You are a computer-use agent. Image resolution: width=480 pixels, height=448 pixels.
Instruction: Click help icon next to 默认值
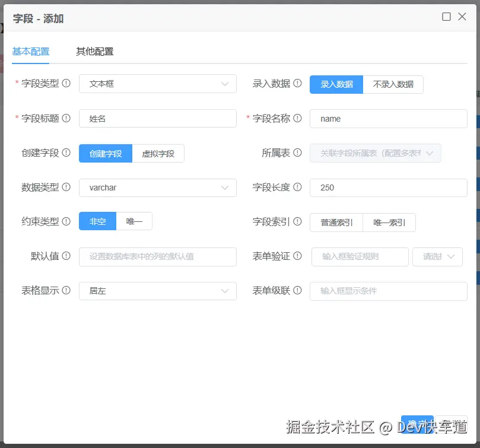coord(66,256)
